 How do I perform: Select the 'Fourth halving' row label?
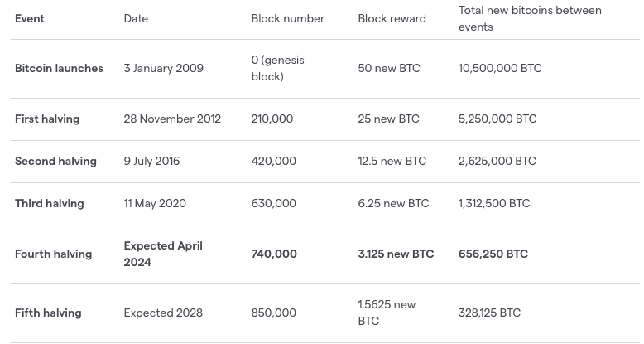53,254
